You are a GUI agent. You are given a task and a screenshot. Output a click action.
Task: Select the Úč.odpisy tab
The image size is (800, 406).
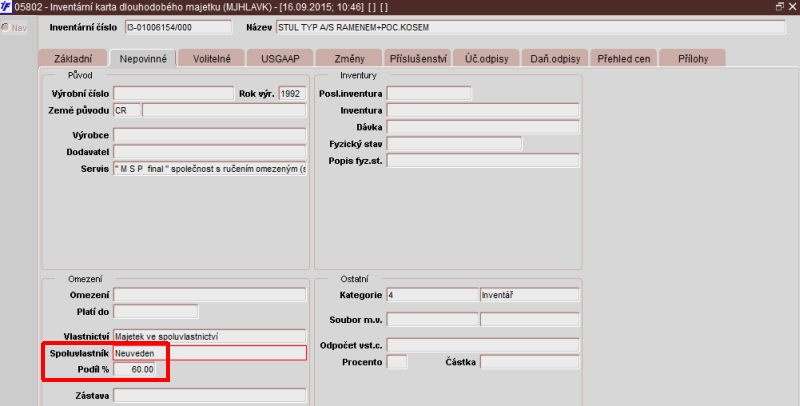pos(486,59)
